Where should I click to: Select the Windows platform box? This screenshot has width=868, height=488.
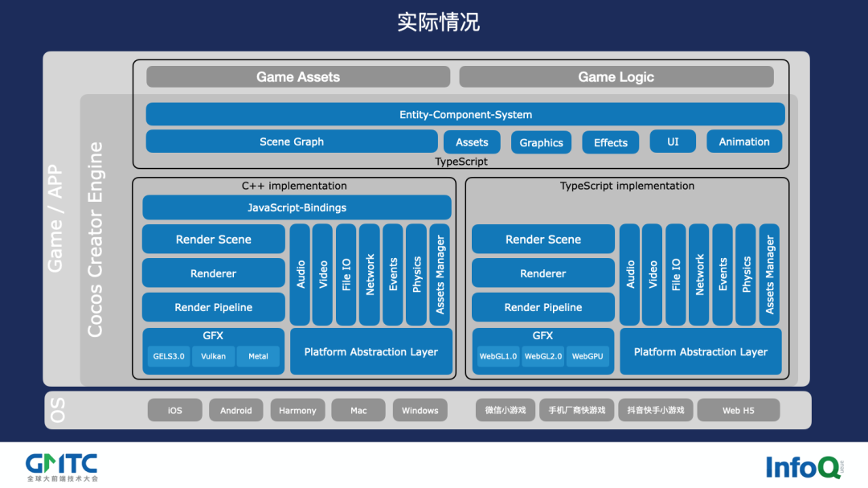click(x=420, y=411)
